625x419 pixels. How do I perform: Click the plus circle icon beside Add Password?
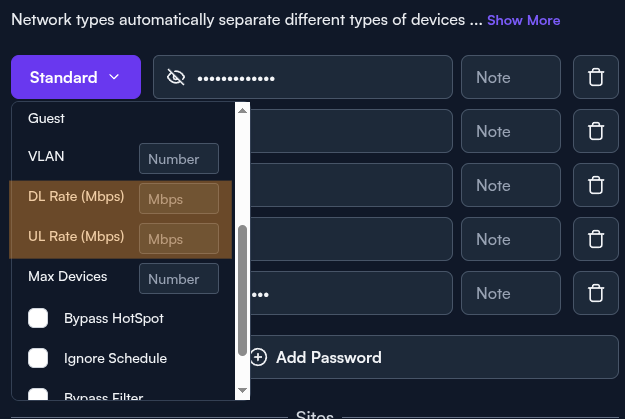click(x=258, y=357)
